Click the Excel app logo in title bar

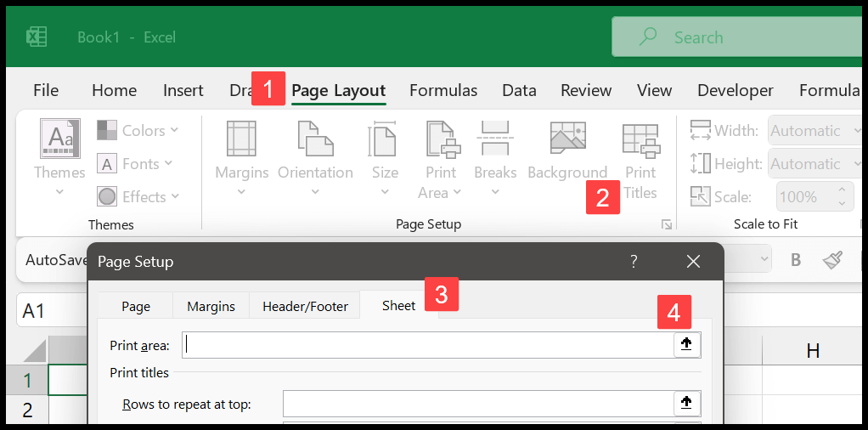coord(37,37)
